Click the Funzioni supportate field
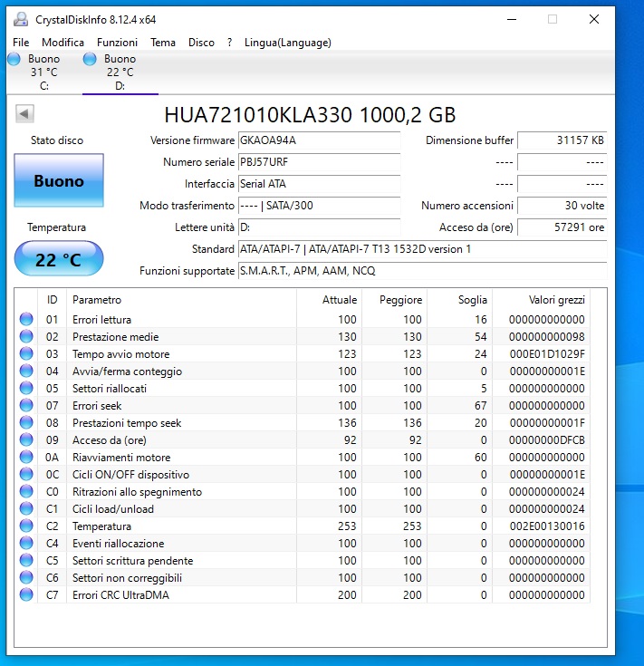Screen dimensions: 644x666 [x=422, y=271]
